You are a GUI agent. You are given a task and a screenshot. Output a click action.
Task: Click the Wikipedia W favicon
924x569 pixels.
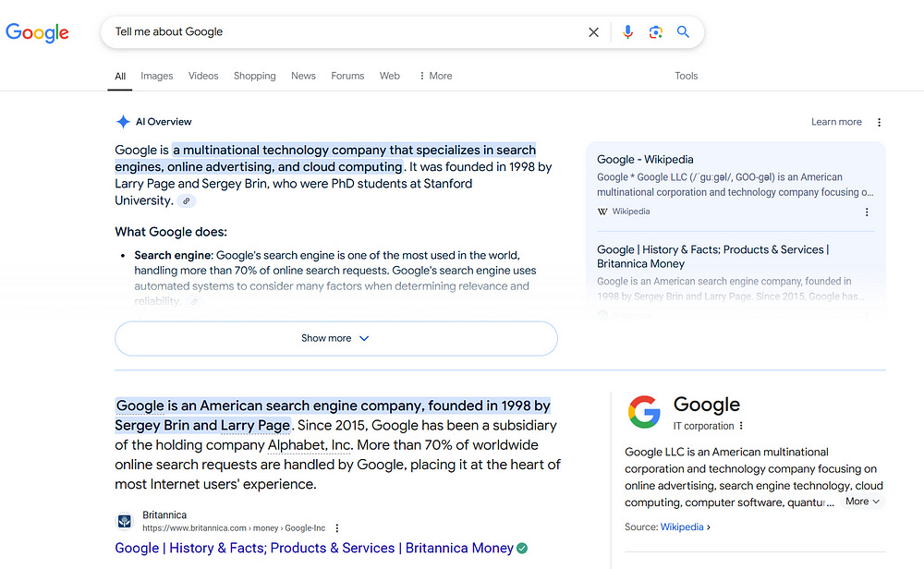pos(602,212)
